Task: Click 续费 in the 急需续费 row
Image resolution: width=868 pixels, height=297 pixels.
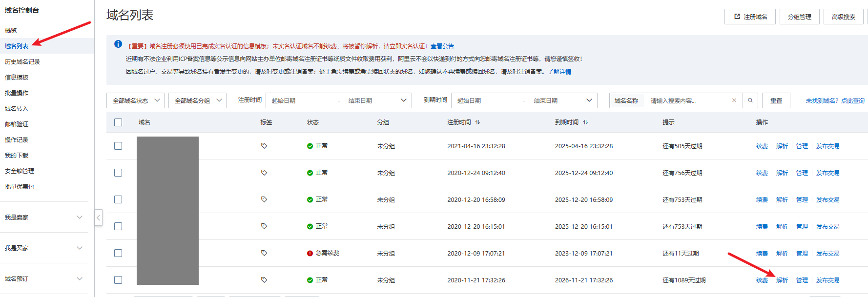Action: click(762, 253)
